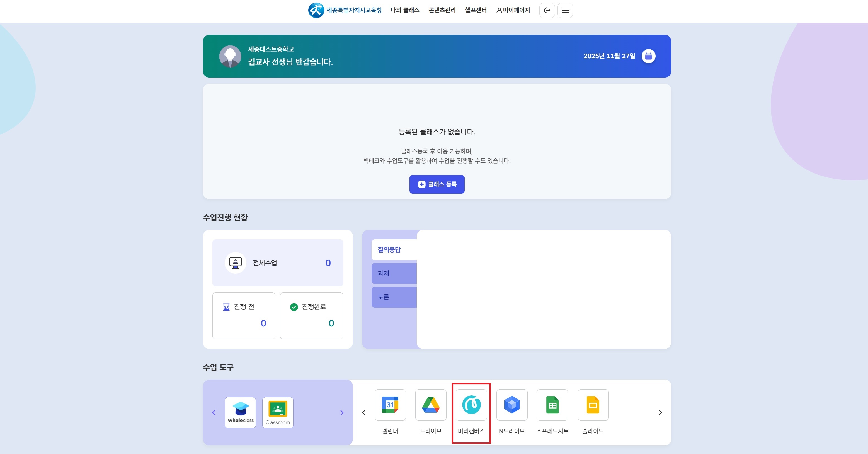Click the 클래스 등록 button
The height and width of the screenshot is (454, 868).
(x=437, y=184)
